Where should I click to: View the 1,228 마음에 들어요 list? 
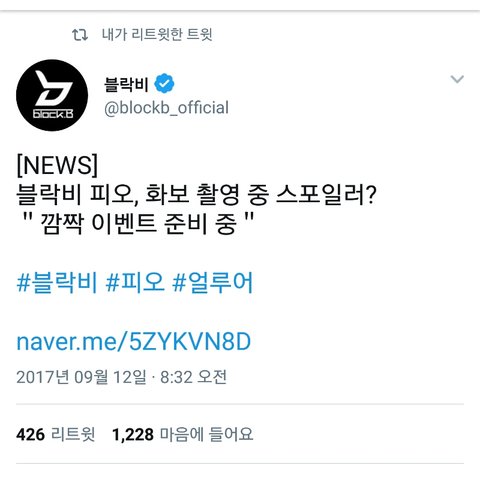(x=183, y=434)
